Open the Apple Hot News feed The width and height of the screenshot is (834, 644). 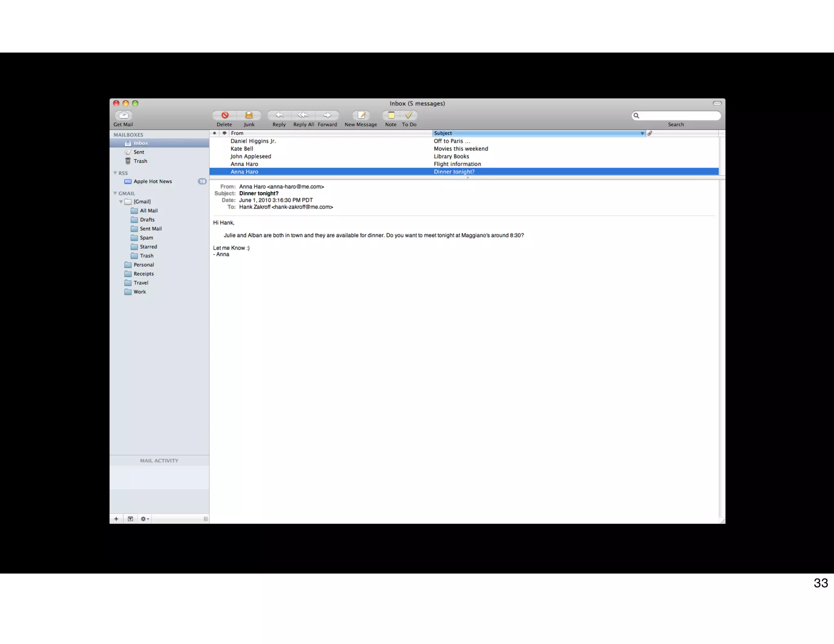pos(153,182)
